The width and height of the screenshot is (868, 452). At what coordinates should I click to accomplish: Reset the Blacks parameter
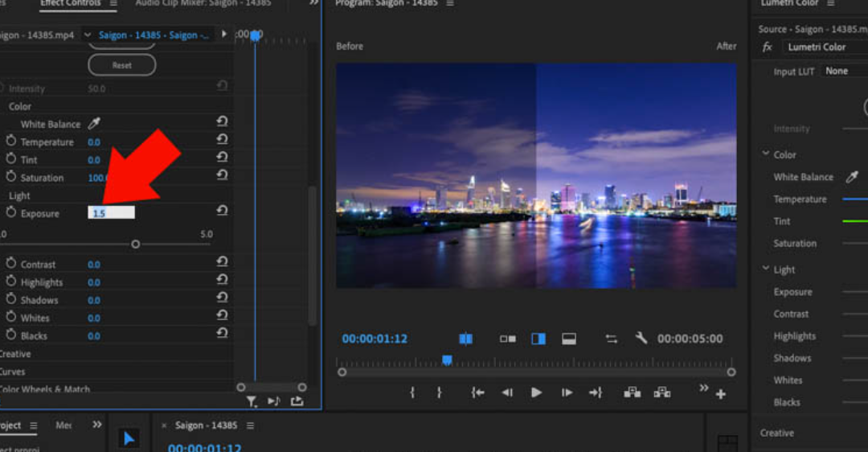click(x=222, y=332)
